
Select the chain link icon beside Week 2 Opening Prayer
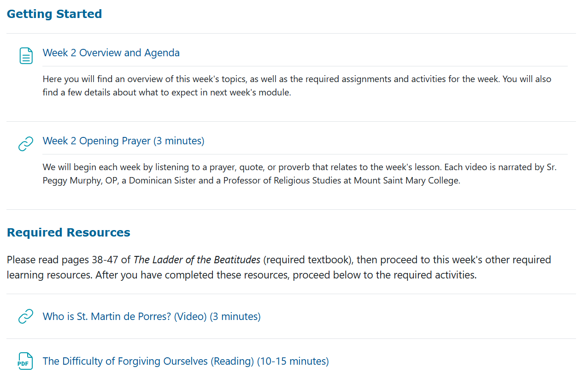pyautogui.click(x=26, y=143)
